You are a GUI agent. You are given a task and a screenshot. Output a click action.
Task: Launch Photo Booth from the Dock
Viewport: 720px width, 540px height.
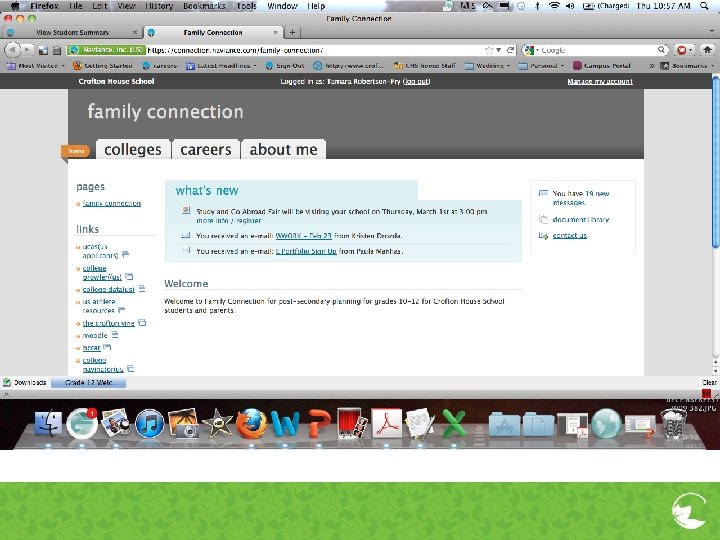click(352, 423)
